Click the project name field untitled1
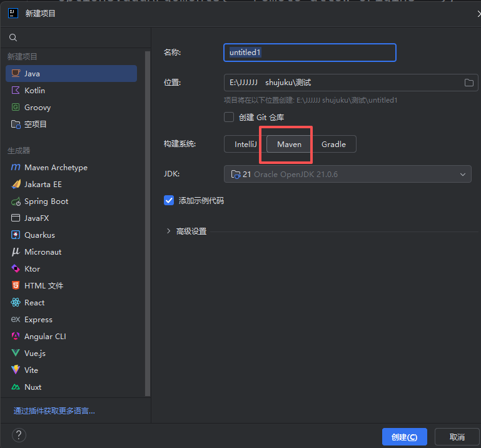Image resolution: width=481 pixels, height=448 pixels. [310, 53]
